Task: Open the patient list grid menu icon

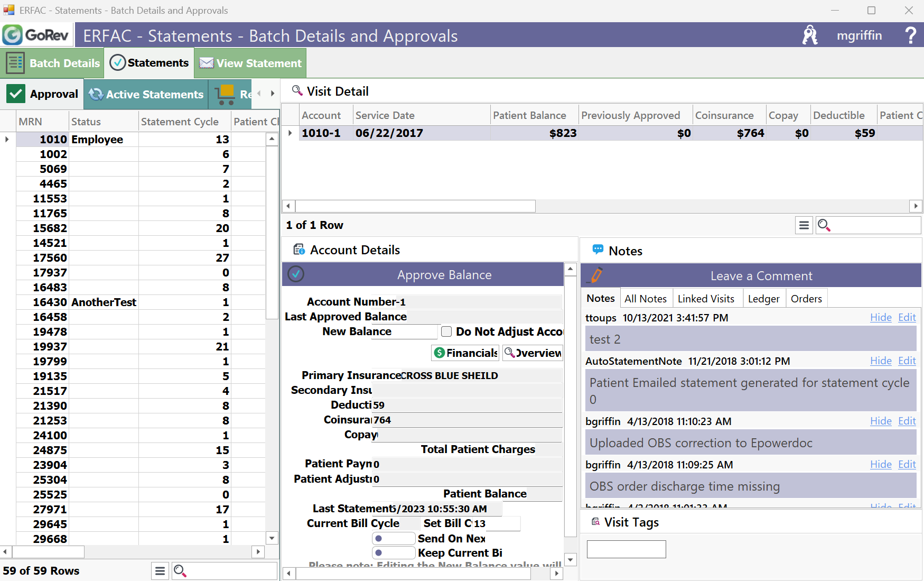Action: [x=160, y=571]
